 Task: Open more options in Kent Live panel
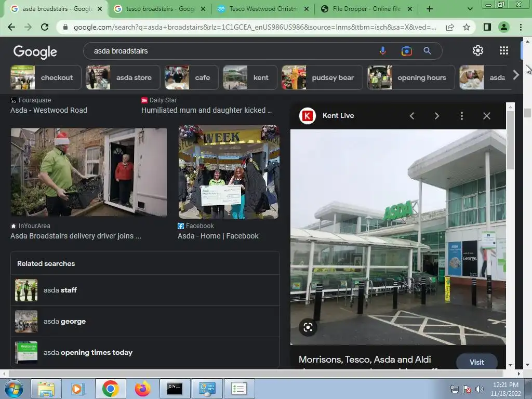pos(462,116)
